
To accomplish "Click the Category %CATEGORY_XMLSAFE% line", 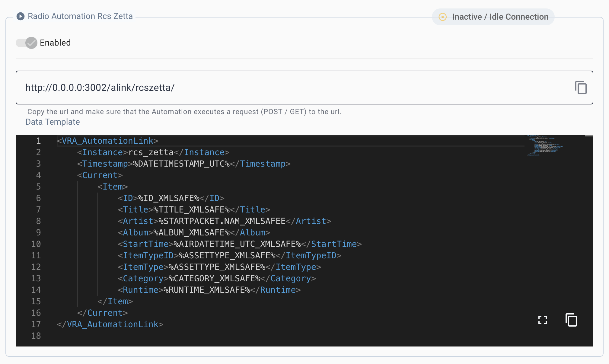I will [x=217, y=278].
